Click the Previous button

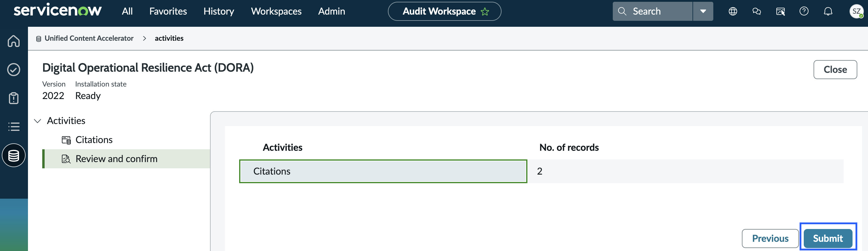[x=770, y=238]
